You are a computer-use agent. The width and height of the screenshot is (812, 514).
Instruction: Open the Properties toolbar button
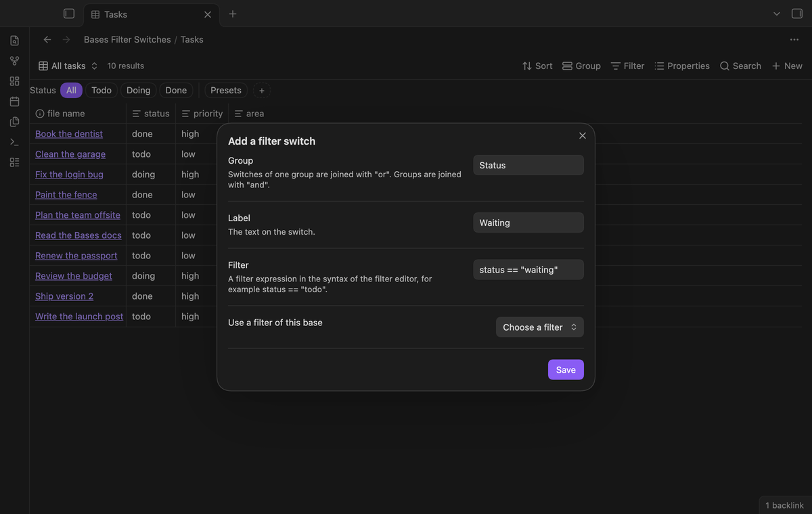click(682, 66)
